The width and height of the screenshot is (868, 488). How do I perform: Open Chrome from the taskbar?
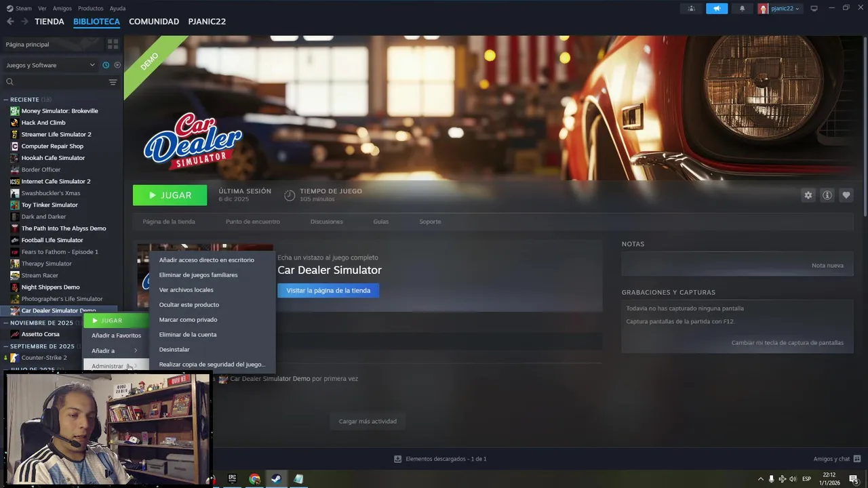(254, 479)
